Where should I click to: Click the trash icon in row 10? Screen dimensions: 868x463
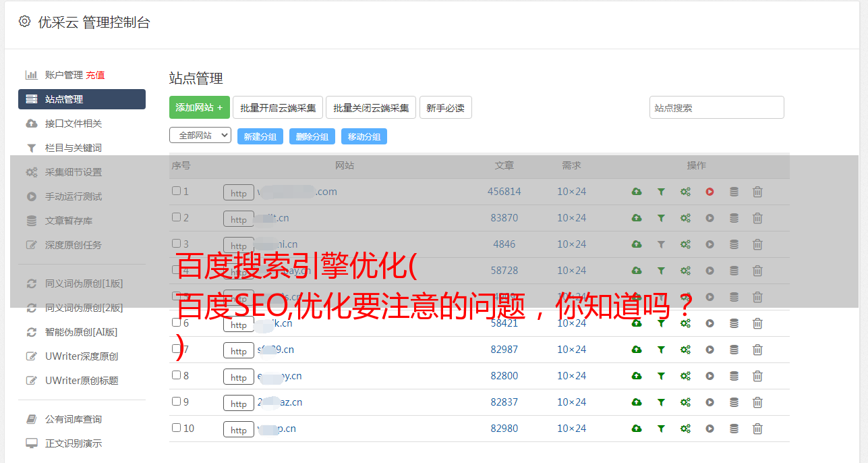click(x=757, y=429)
